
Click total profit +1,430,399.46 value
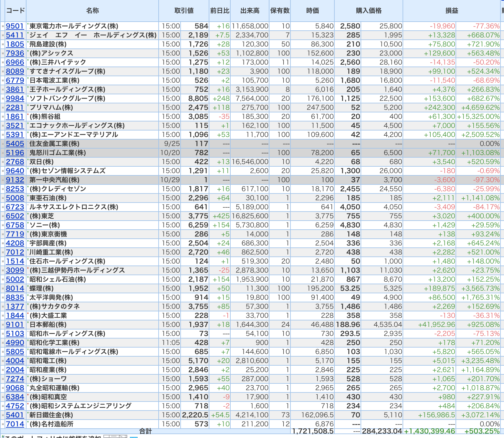[x=429, y=431]
